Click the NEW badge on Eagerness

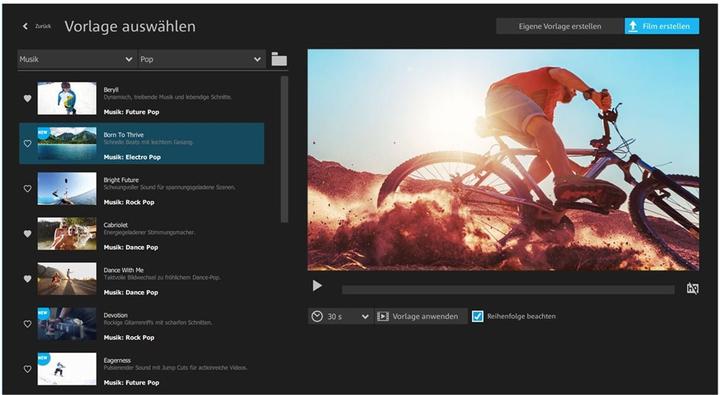tap(43, 358)
